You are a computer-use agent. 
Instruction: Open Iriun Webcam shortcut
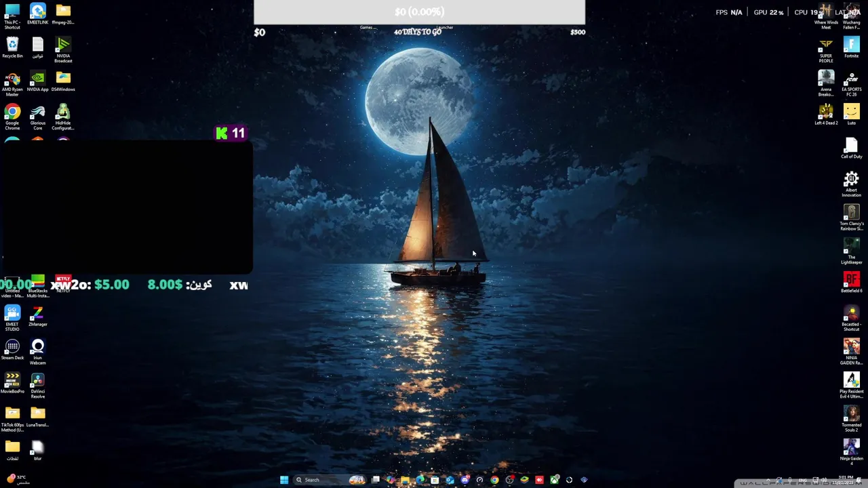click(x=37, y=352)
